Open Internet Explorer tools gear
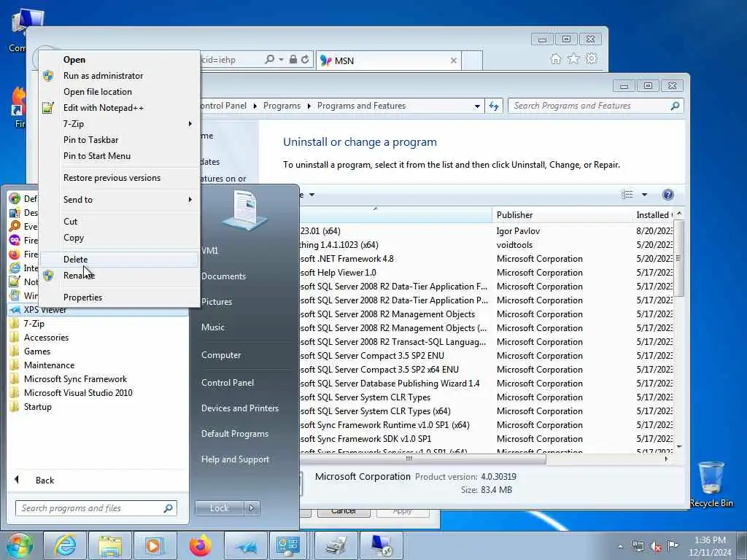747x560 pixels. point(591,58)
